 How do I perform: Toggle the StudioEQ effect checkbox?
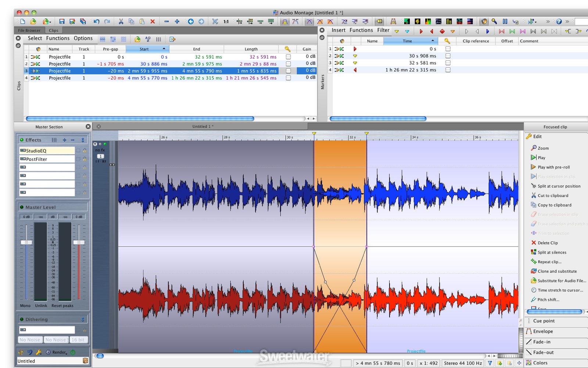pyautogui.click(x=78, y=151)
